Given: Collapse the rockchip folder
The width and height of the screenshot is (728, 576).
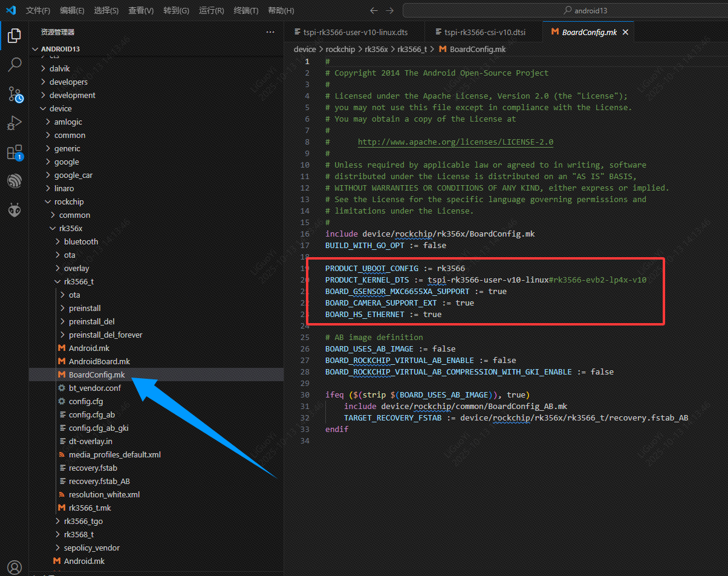Looking at the screenshot, I should tap(69, 201).
